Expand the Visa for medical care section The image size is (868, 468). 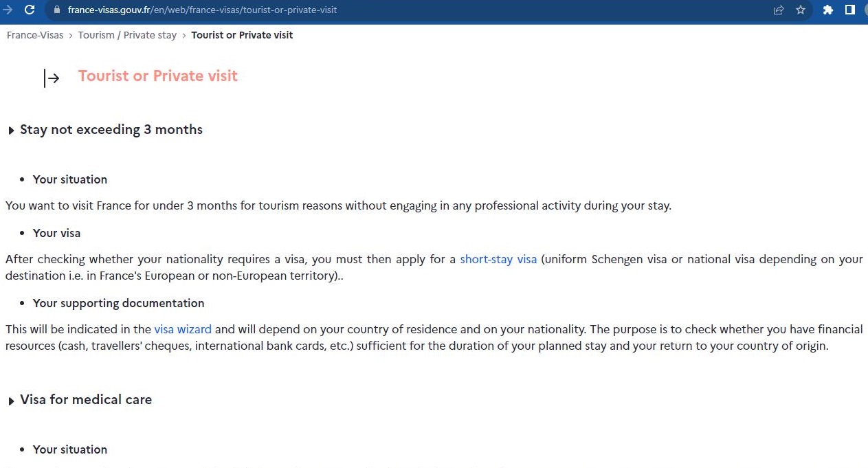click(x=85, y=399)
